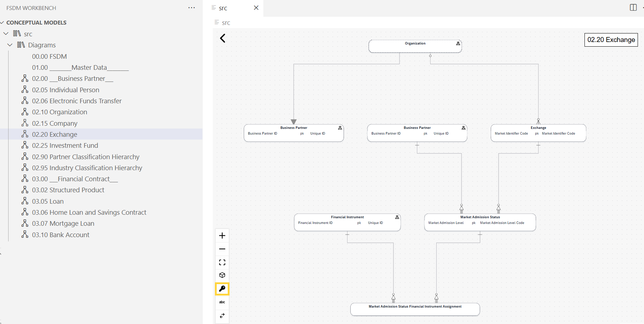The image size is (644, 324).
Task: Open FSDM Workbench more actions ellipsis
Action: pyautogui.click(x=191, y=8)
